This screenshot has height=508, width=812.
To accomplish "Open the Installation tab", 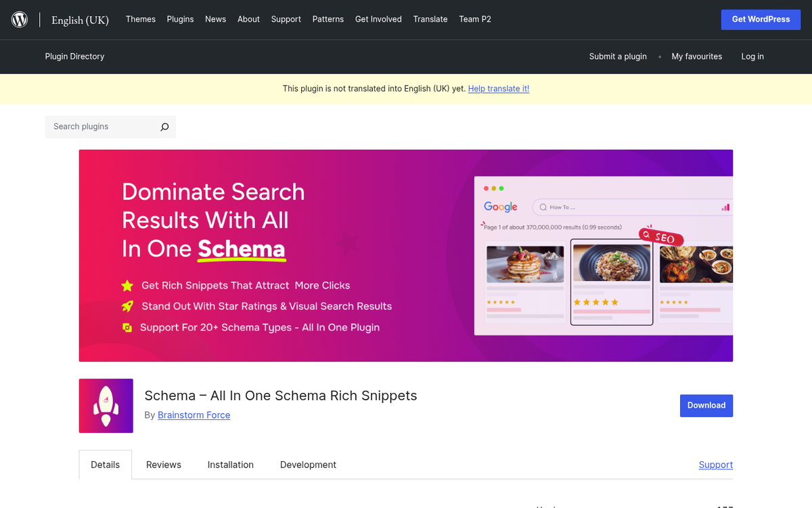I will coord(230,465).
